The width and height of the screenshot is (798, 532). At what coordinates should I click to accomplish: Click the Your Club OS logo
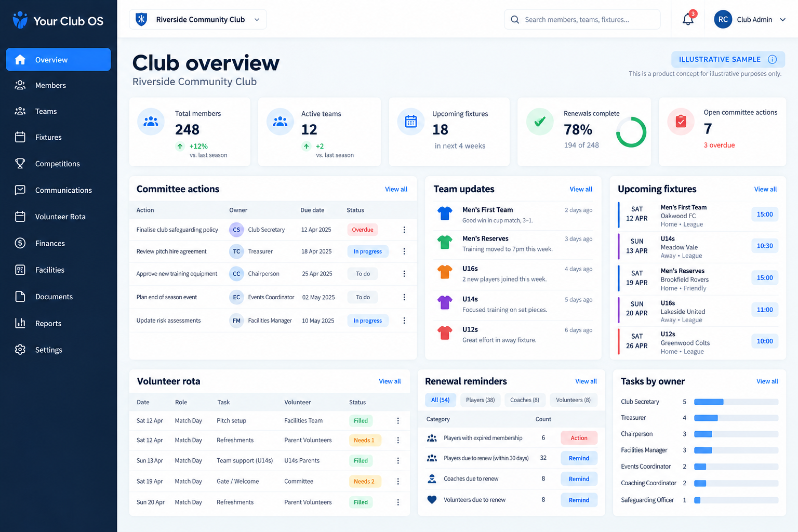point(58,21)
